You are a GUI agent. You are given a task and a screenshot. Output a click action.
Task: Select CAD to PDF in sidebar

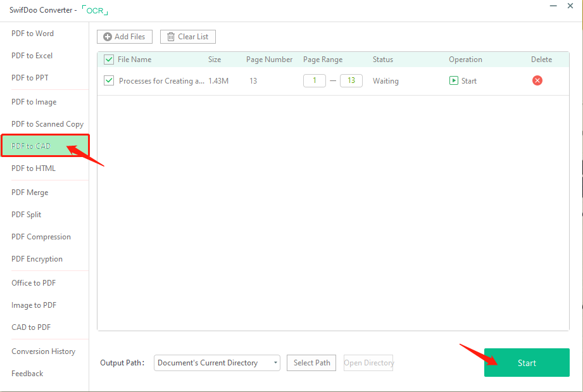[x=31, y=327]
